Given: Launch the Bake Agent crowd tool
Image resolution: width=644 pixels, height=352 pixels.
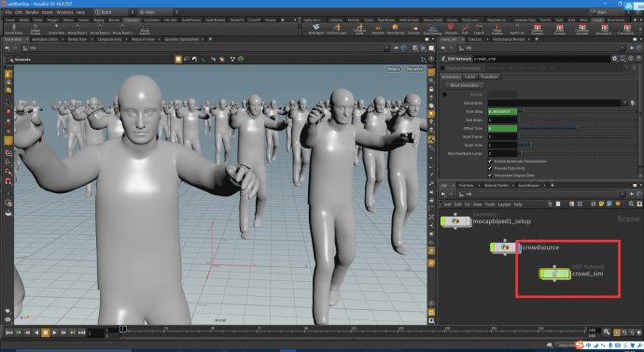Looking at the screenshot, I should (315, 29).
